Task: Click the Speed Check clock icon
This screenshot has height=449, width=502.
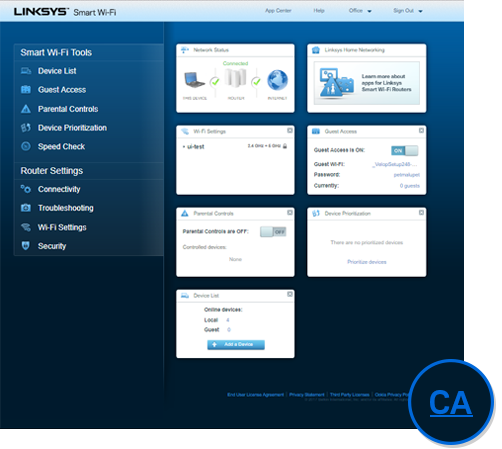Action: [x=26, y=146]
